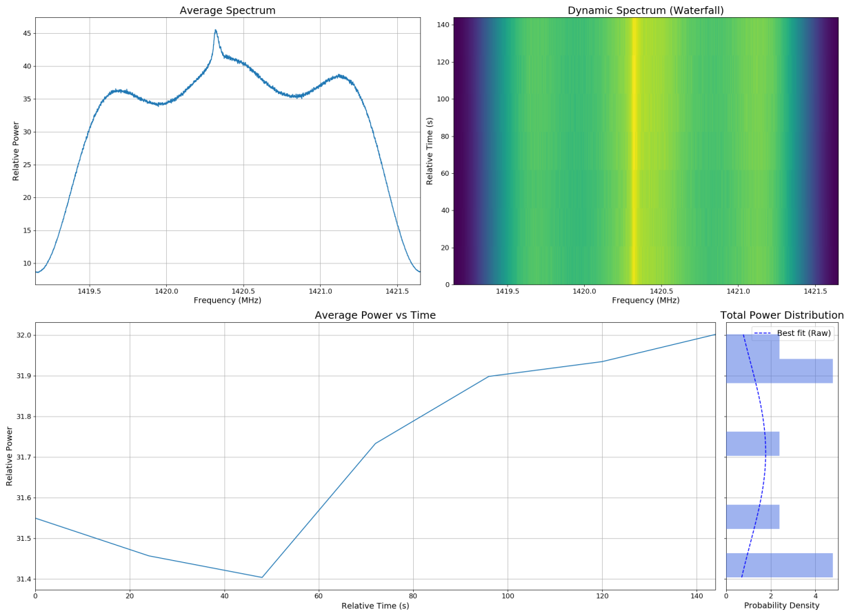Click the sharp hydrogen-line peak near 1420.3 MHz
This screenshot has height=616, width=862.
pyautogui.click(x=215, y=30)
